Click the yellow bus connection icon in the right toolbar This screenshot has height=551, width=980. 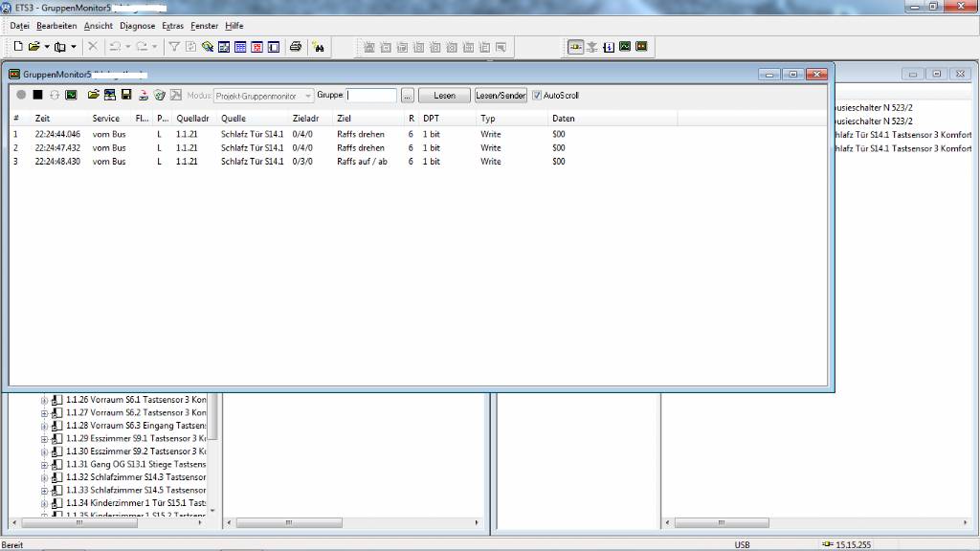[x=575, y=47]
